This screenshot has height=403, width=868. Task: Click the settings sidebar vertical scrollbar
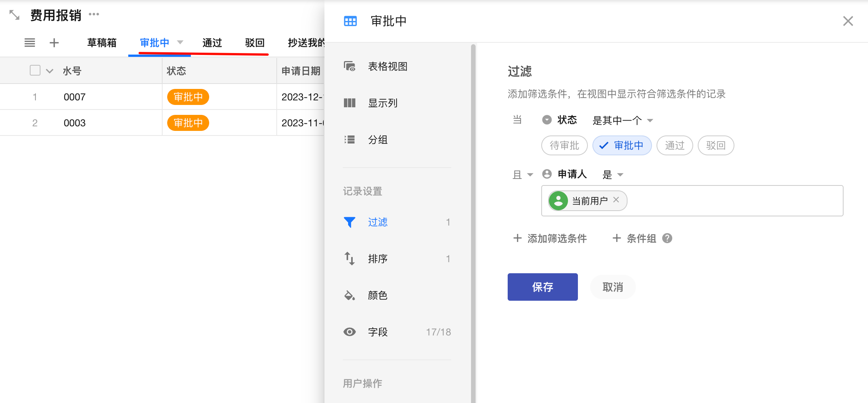tap(473, 224)
